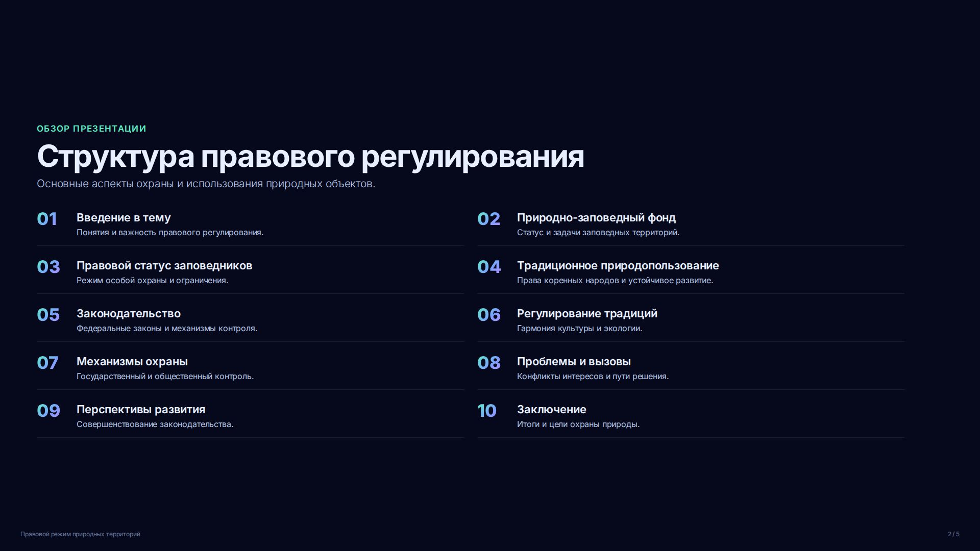Open item 'Традиционное природопользование'

pos(618,266)
